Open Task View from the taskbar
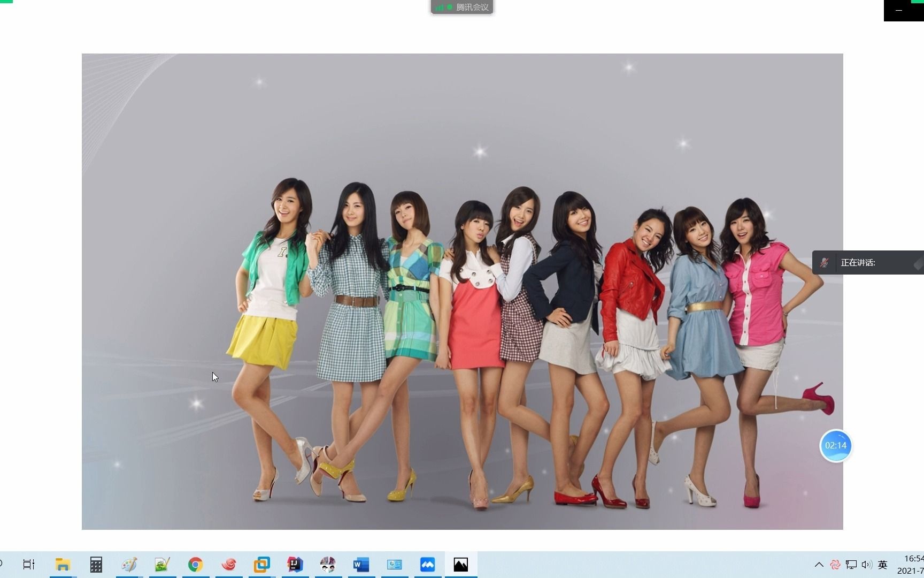 [x=29, y=564]
